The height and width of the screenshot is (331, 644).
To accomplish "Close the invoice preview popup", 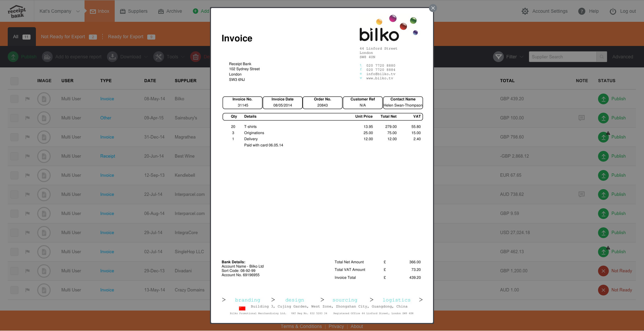I will [433, 8].
